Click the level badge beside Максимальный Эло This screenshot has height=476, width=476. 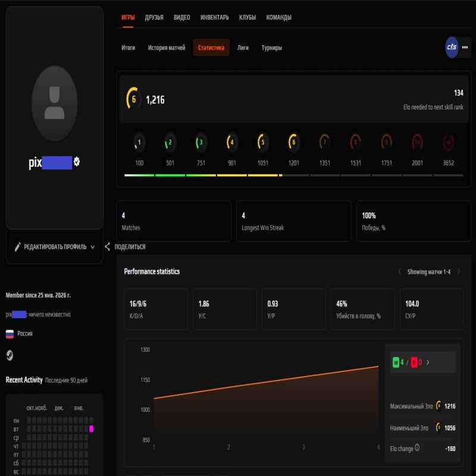point(439,406)
